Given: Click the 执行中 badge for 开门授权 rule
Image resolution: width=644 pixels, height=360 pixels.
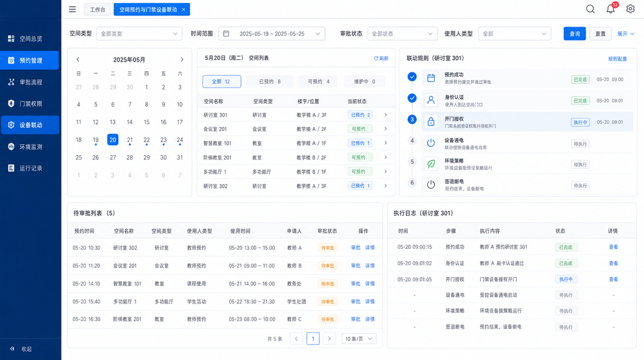Looking at the screenshot, I should (x=580, y=122).
